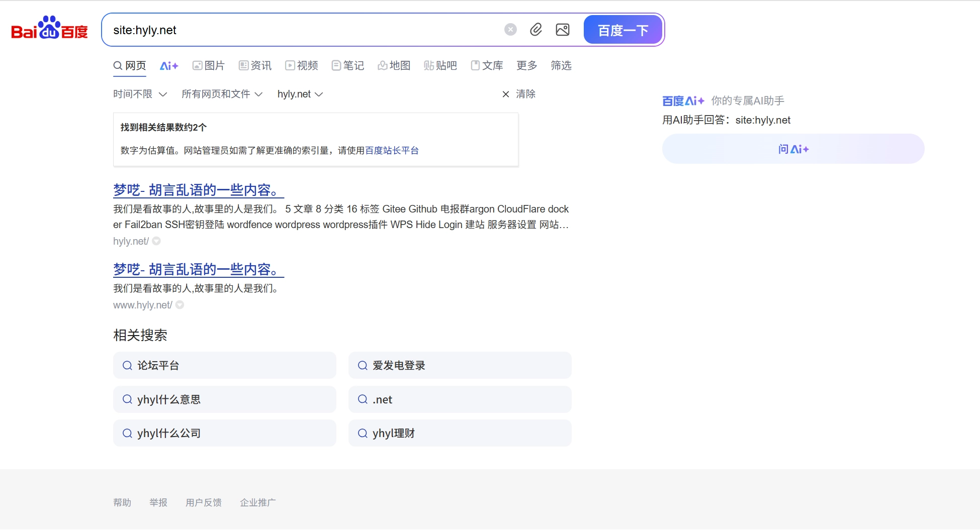Click the 百度Ai+ logo in sidebar

coord(683,101)
